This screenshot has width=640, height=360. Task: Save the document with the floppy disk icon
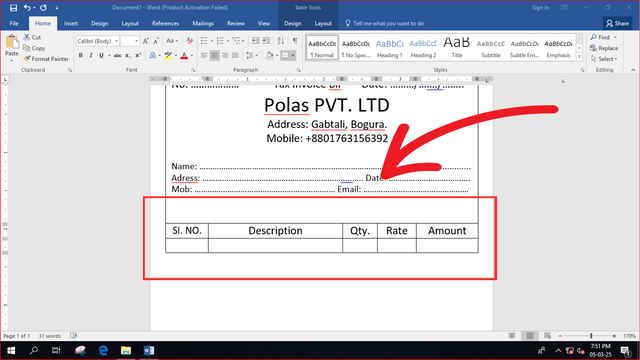pyautogui.click(x=13, y=7)
